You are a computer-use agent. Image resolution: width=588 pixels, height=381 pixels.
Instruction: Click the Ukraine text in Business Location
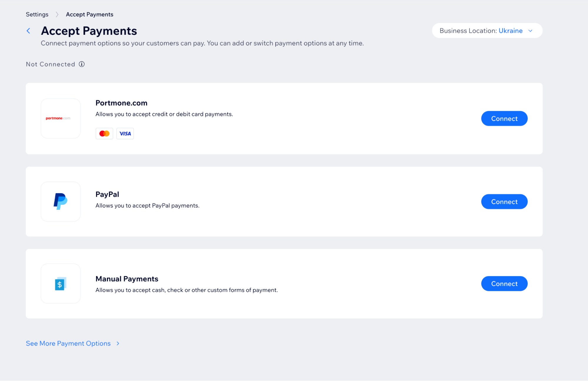[510, 31]
